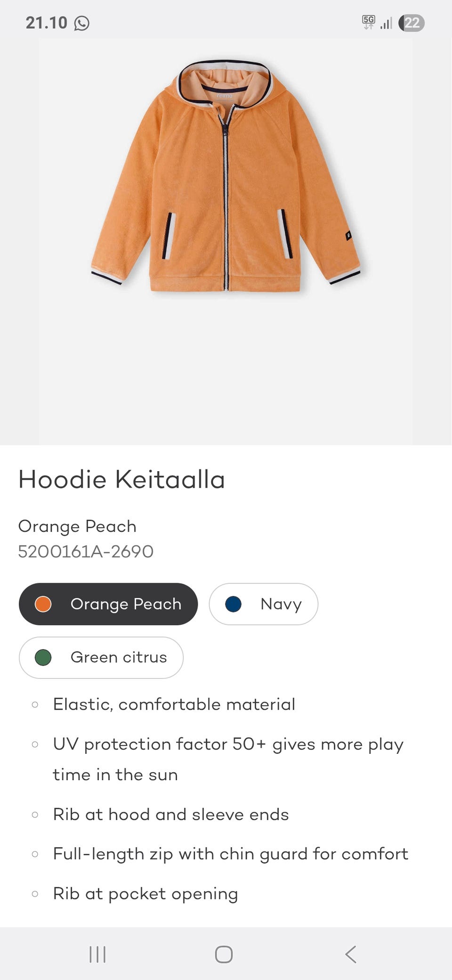Tap the Elastic, comfortable material bullet
Image resolution: width=452 pixels, height=980 pixels.
coord(174,704)
